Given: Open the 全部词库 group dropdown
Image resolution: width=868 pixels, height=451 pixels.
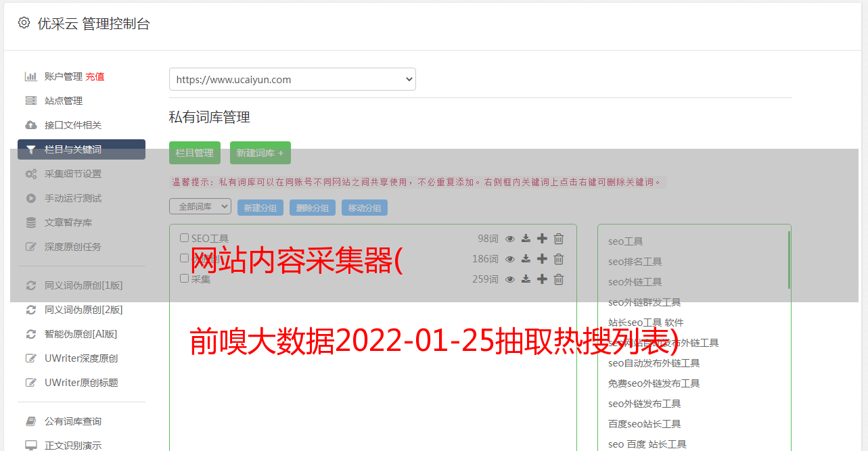Looking at the screenshot, I should pos(200,206).
